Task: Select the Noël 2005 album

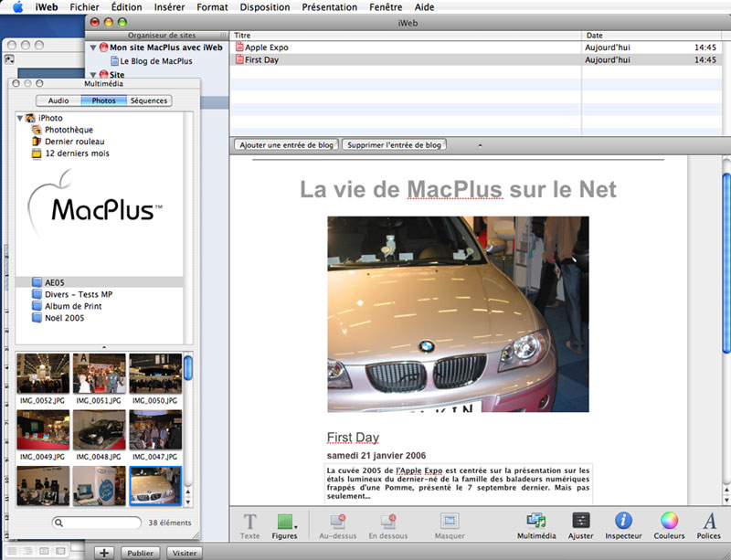Action: [x=64, y=318]
